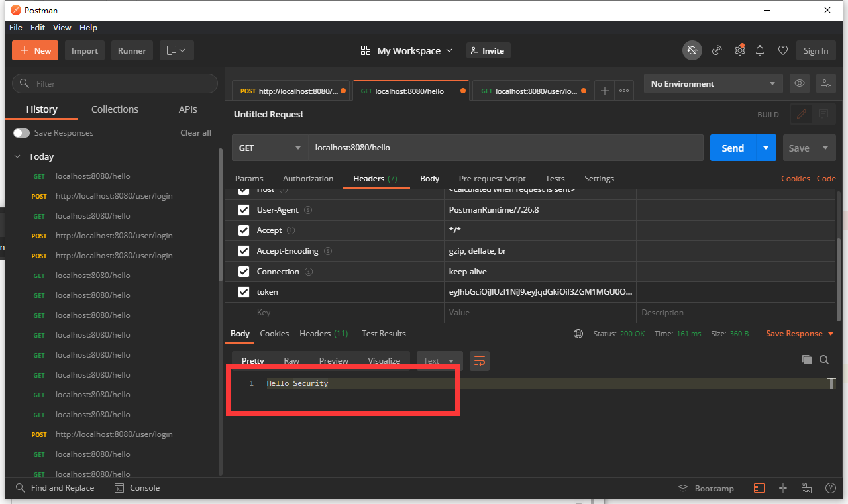Image resolution: width=848 pixels, height=504 pixels.
Task: Open the Console in status bar
Action: coord(137,488)
